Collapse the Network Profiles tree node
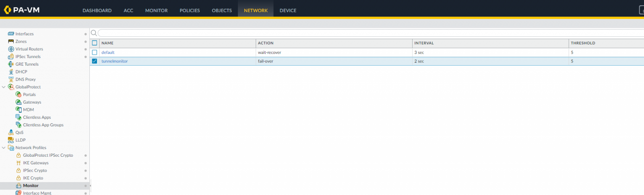This screenshot has width=644, height=195. [x=4, y=148]
